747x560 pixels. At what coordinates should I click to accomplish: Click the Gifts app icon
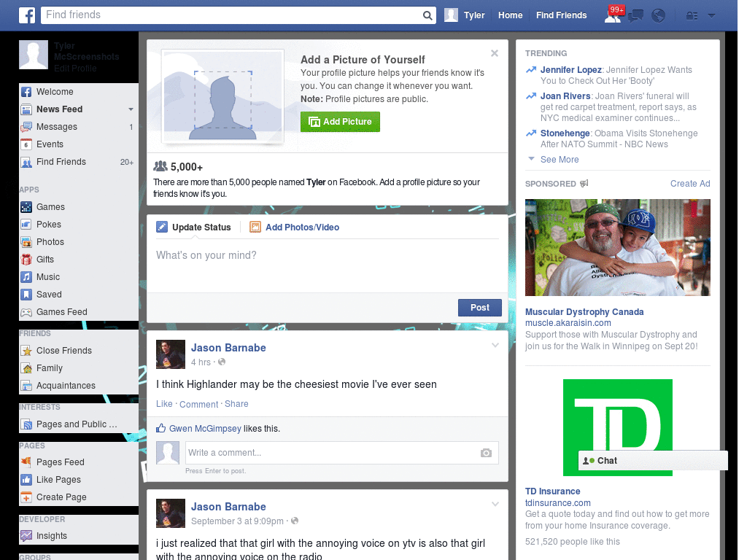pyautogui.click(x=26, y=260)
